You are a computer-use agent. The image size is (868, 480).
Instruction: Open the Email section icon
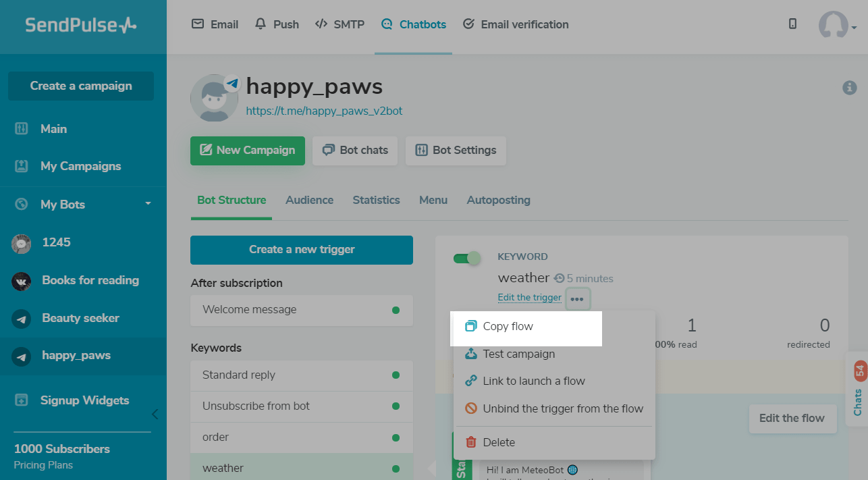click(x=198, y=24)
